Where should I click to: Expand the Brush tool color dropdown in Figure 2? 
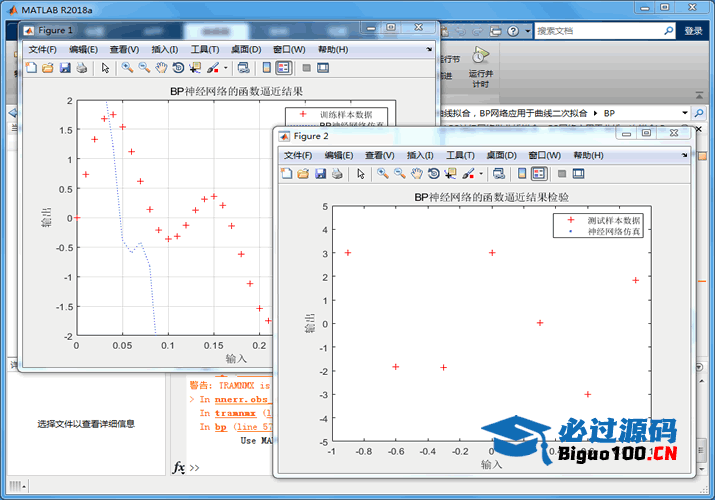click(481, 174)
